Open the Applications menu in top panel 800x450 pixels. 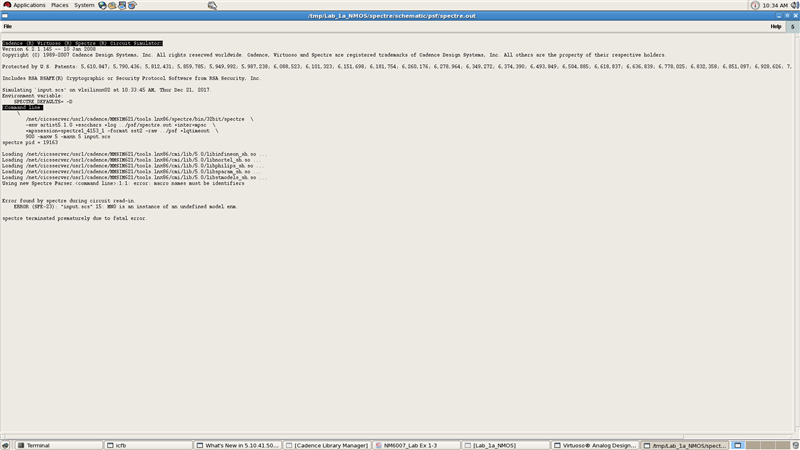click(x=28, y=5)
